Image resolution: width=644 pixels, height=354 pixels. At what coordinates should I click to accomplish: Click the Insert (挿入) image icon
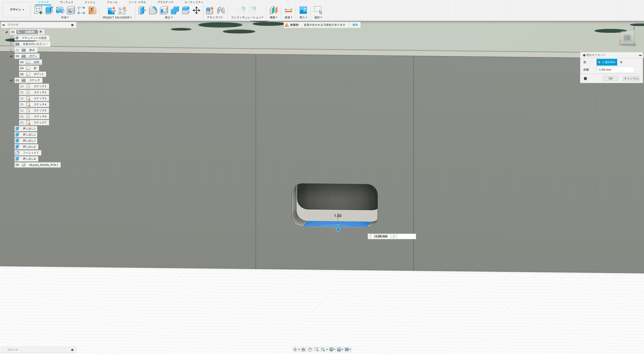[x=303, y=10]
